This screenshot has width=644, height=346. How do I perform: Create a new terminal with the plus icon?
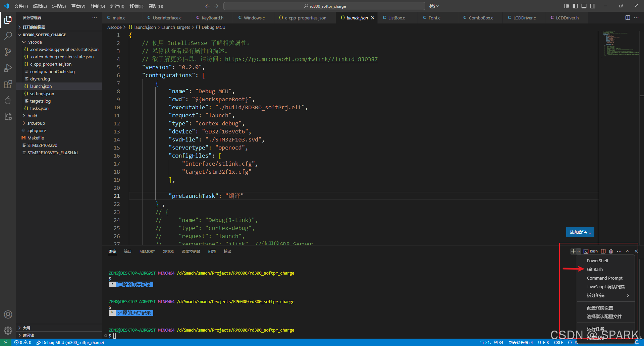pos(573,251)
